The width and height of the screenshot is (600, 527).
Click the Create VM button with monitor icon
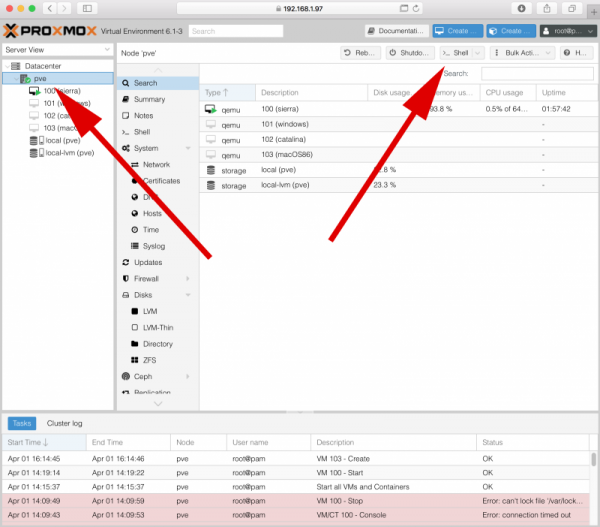(458, 31)
